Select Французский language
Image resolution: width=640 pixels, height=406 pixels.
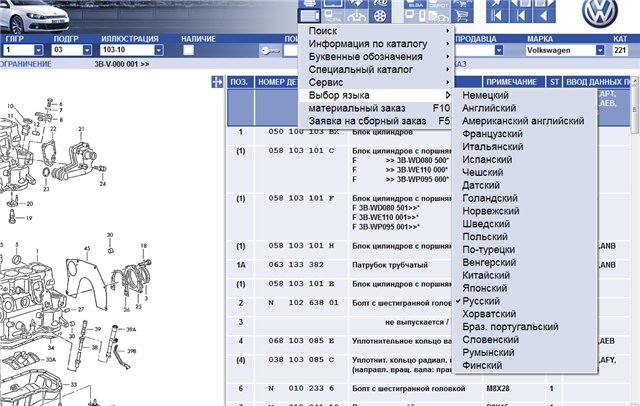tap(525, 134)
